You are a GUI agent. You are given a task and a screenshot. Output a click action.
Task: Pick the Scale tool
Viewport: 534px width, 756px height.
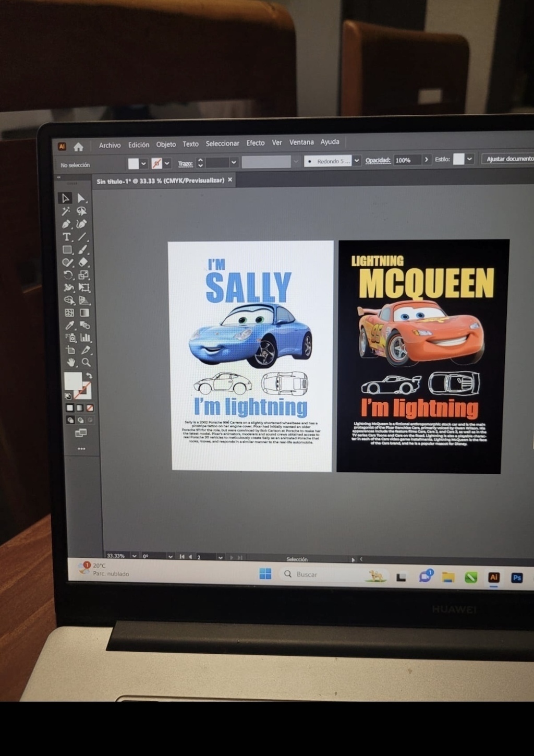(83, 275)
